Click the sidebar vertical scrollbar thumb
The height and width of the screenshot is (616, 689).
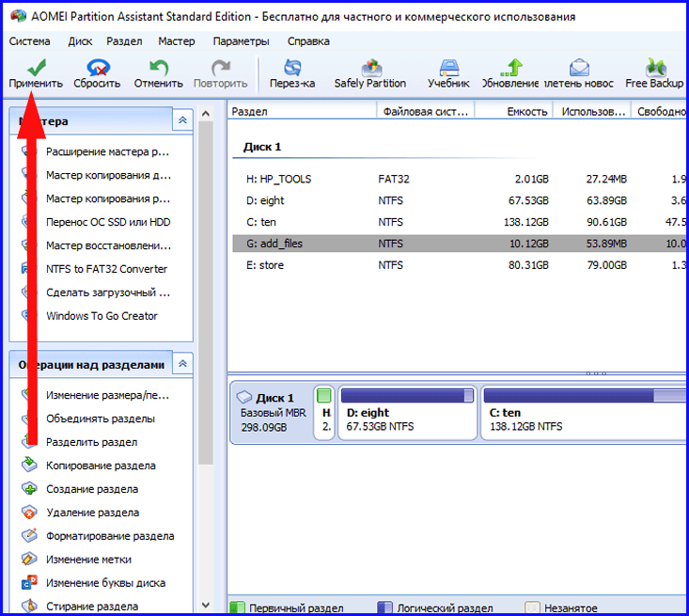point(205,292)
